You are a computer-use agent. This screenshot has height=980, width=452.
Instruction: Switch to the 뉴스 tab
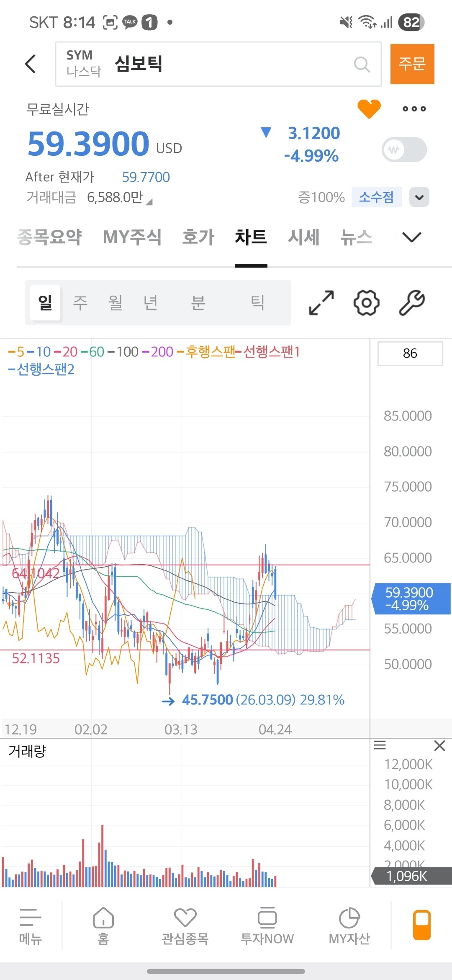point(356,237)
